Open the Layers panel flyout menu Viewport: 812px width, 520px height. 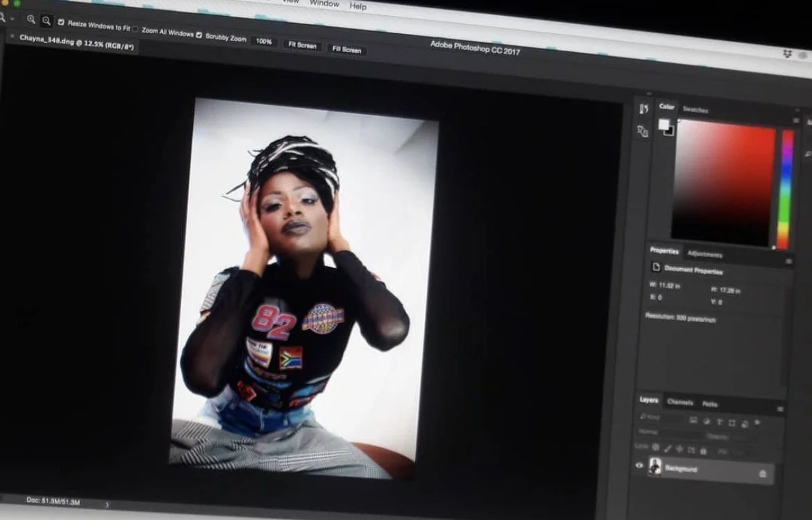tap(780, 409)
